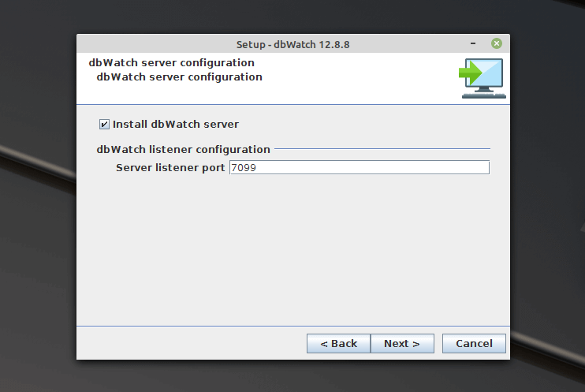585x392 pixels.
Task: Click the 7099 port value text
Action: [x=244, y=167]
